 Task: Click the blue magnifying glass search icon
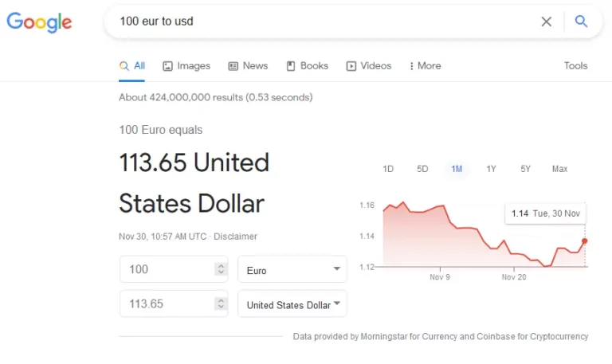581,21
